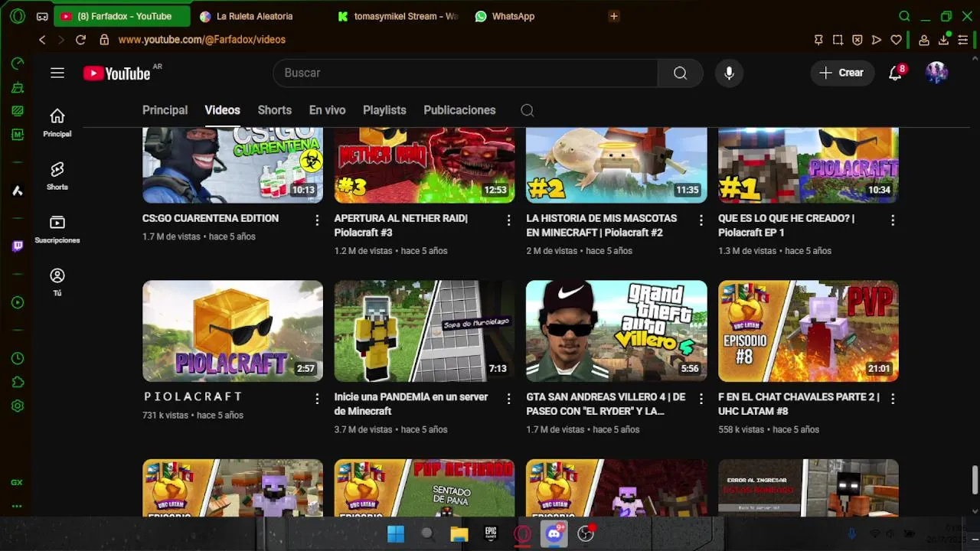Open options for Inicie una PANDEMIA video
The image size is (980, 551).
508,399
